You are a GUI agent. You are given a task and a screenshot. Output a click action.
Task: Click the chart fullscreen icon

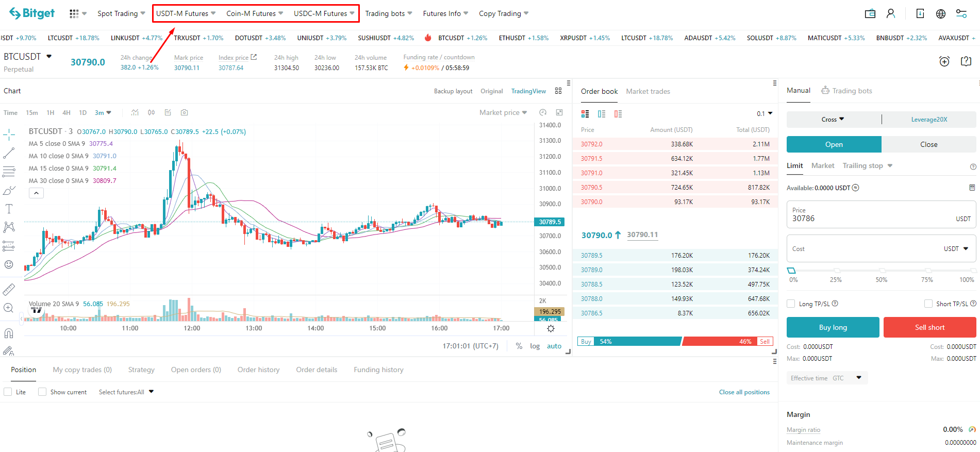(x=559, y=112)
